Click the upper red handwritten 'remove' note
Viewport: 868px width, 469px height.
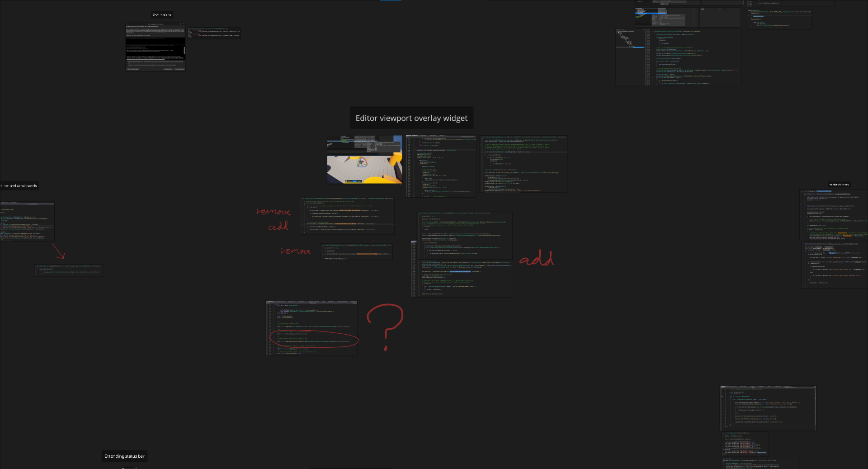pos(273,212)
